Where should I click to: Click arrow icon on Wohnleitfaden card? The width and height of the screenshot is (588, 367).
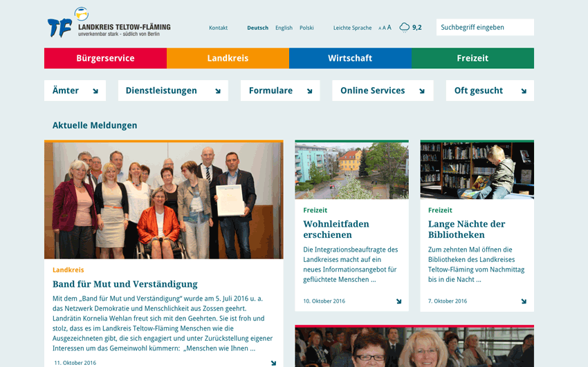tap(398, 301)
